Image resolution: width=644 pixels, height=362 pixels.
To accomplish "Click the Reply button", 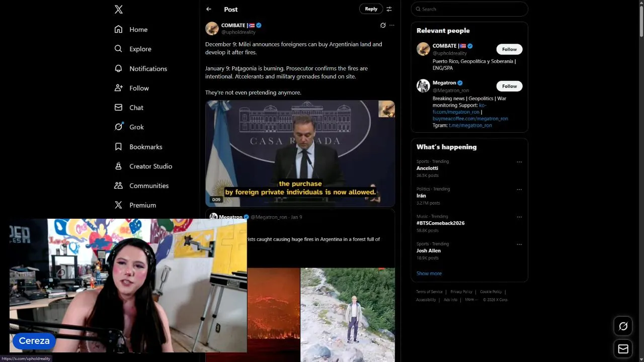I will 371,9.
